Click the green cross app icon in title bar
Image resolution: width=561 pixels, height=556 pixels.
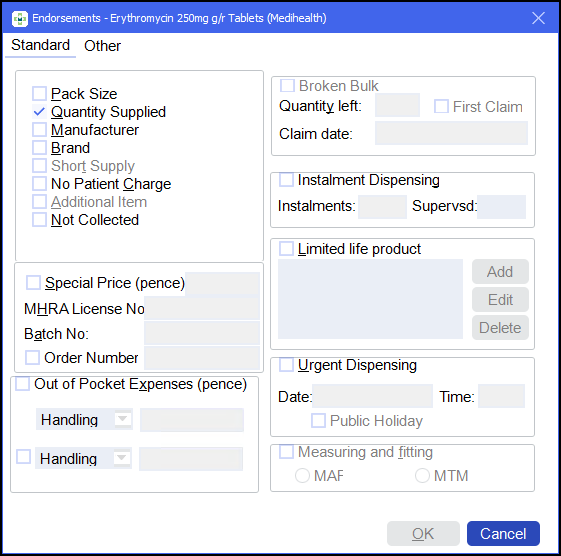19,18
